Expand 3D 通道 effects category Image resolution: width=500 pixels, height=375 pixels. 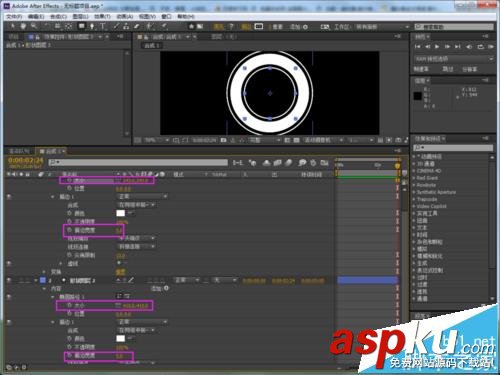414,164
